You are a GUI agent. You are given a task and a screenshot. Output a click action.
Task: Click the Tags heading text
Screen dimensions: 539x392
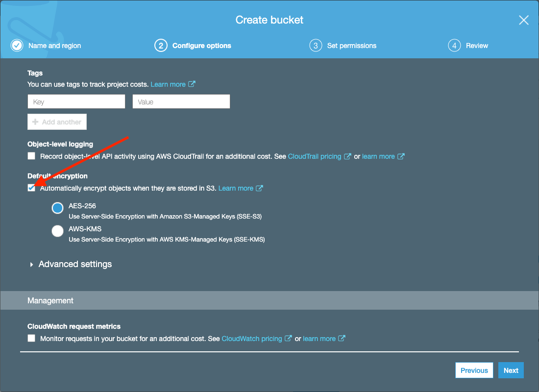click(x=35, y=73)
